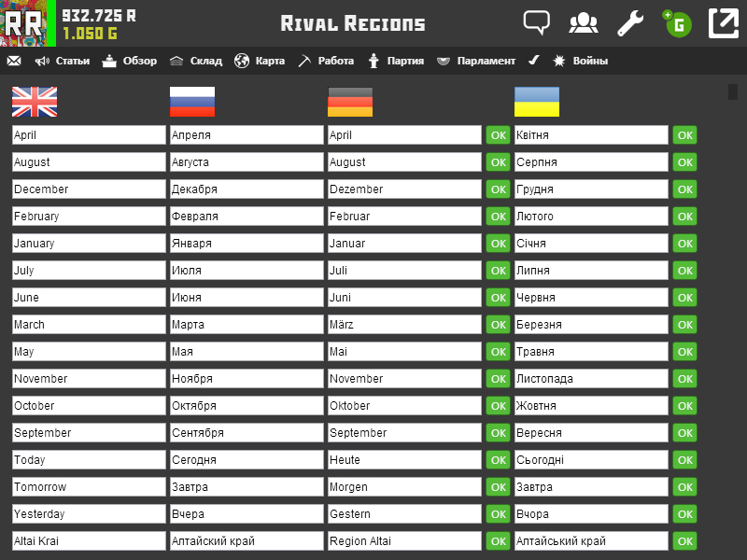Go to the Войны section

pyautogui.click(x=580, y=61)
